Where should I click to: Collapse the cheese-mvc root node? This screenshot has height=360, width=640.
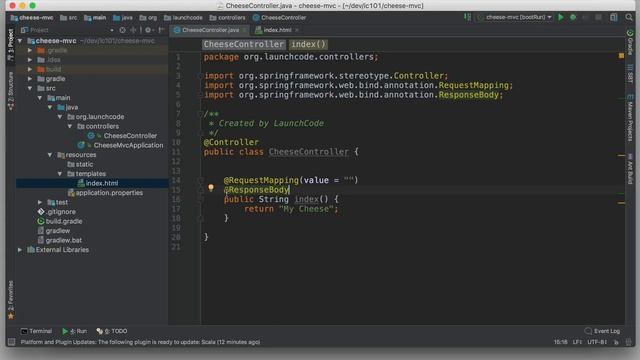tap(20, 41)
